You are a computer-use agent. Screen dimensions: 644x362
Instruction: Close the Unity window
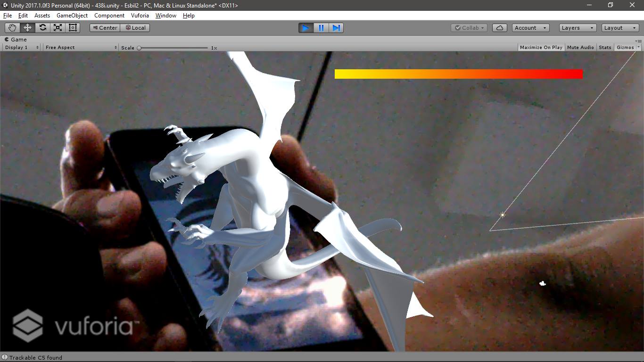point(632,5)
